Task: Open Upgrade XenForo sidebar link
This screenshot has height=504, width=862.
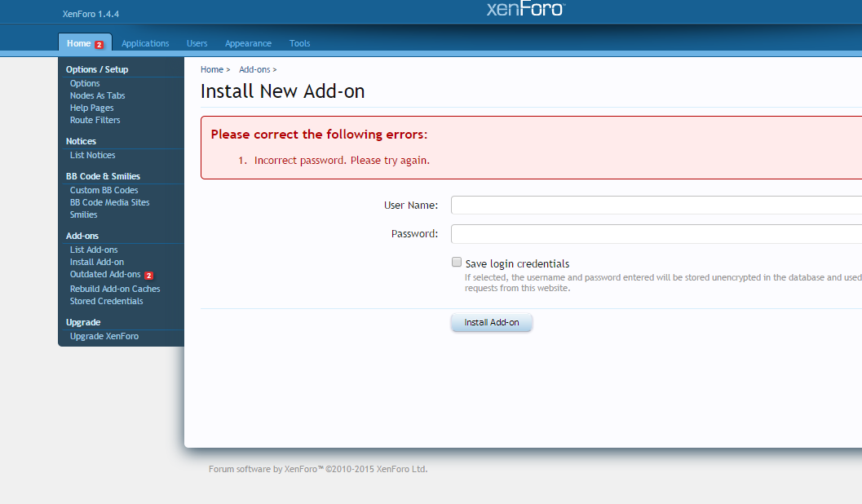Action: tap(104, 336)
